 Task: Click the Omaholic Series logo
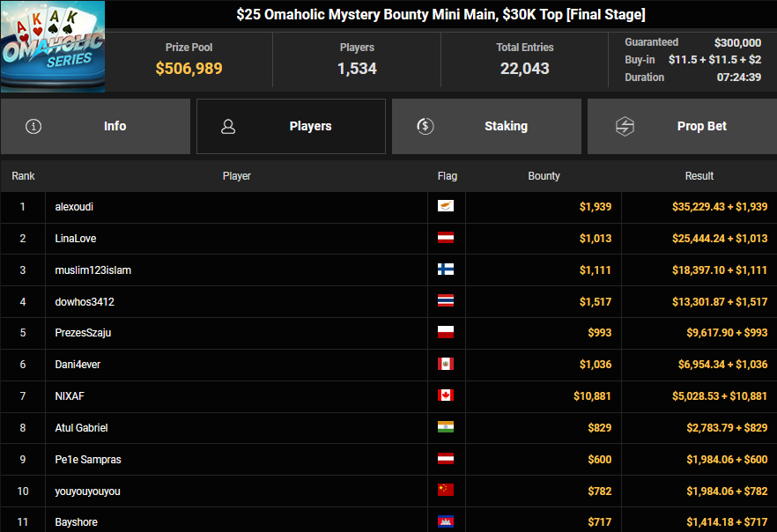tap(53, 46)
